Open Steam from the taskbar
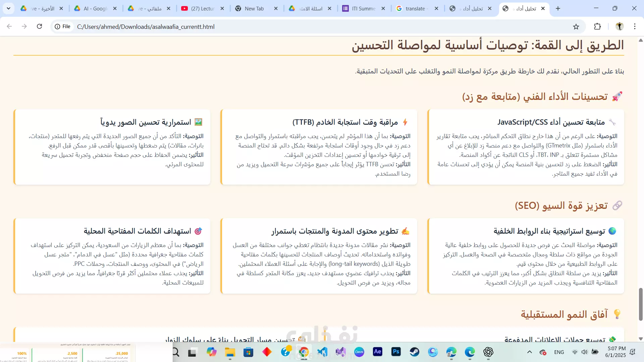The image size is (644, 362). 414,352
